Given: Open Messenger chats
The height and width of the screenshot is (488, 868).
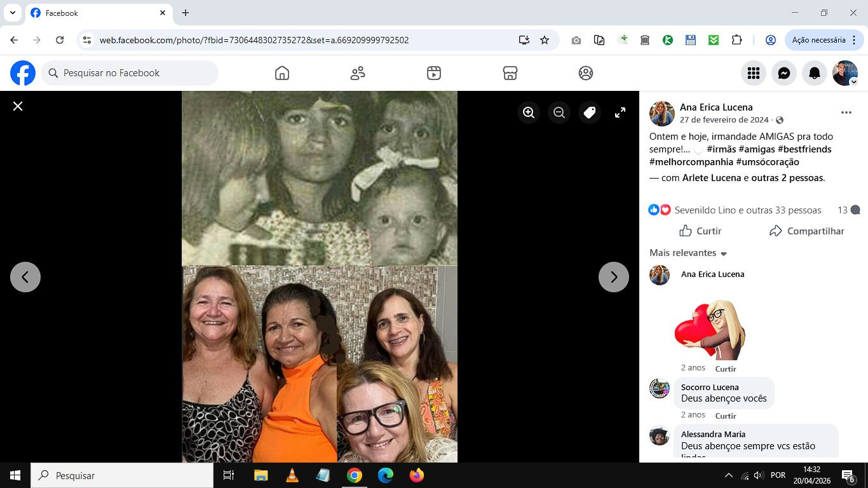Looking at the screenshot, I should click(x=784, y=73).
